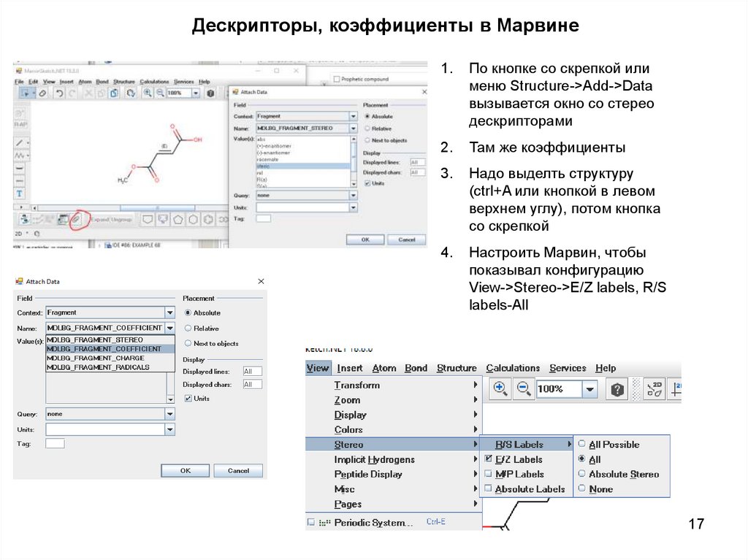Screen dimensions: 748x560
Task: Select the first template shape after Expand/Ungroup
Action: pos(148,220)
